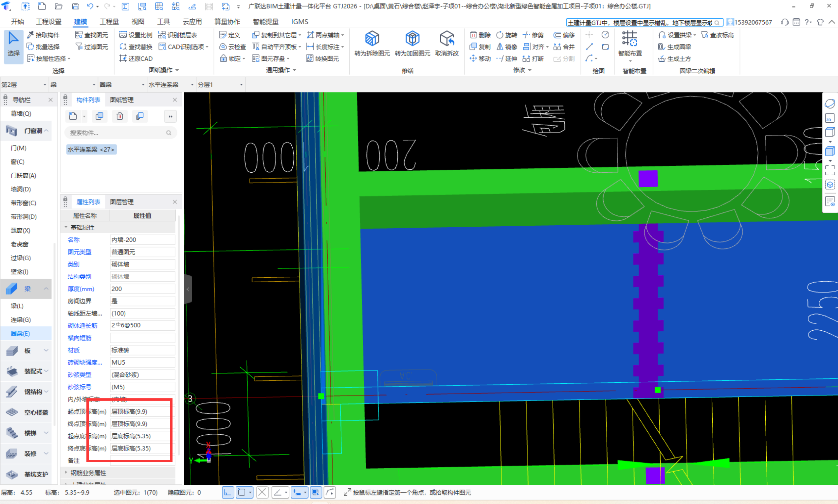Click 批量选择 batch select
Screen dimensions: 838x504
(x=43, y=47)
